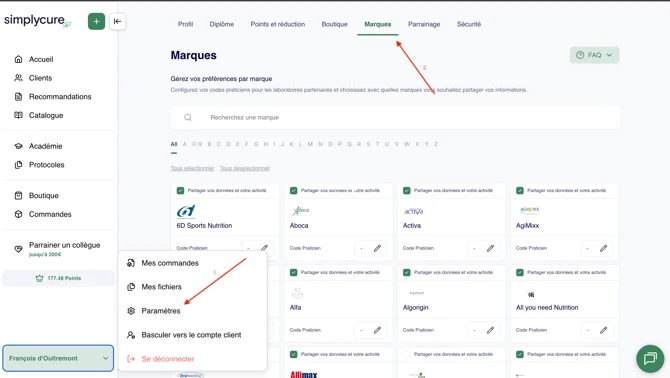
Task: Click Tous sélectionner link
Action: tap(192, 168)
